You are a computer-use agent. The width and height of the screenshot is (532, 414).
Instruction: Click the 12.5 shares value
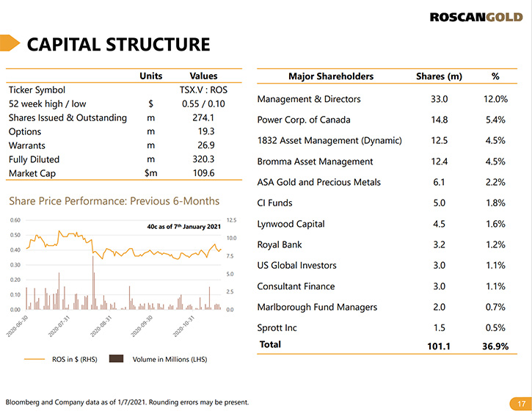tap(439, 140)
